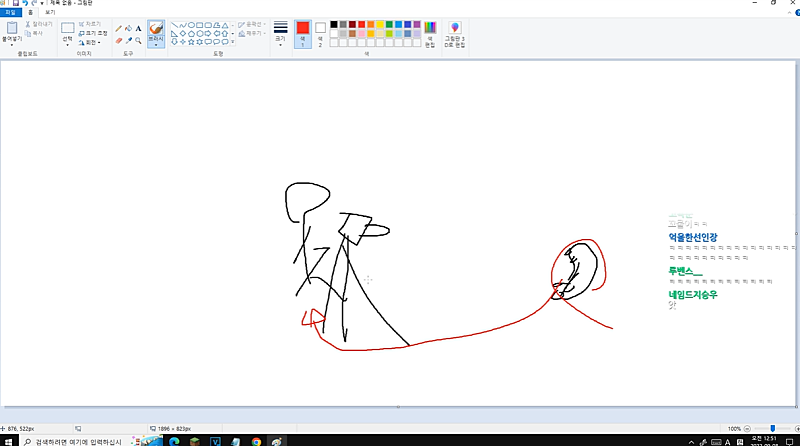Open the File (파일) menu
Screen dimensions: 800x446
click(x=10, y=13)
